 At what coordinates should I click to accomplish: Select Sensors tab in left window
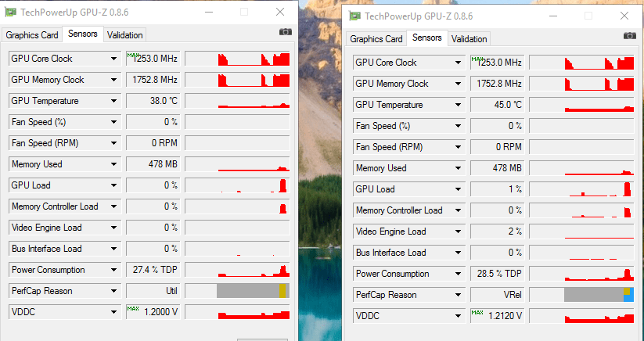[82, 34]
